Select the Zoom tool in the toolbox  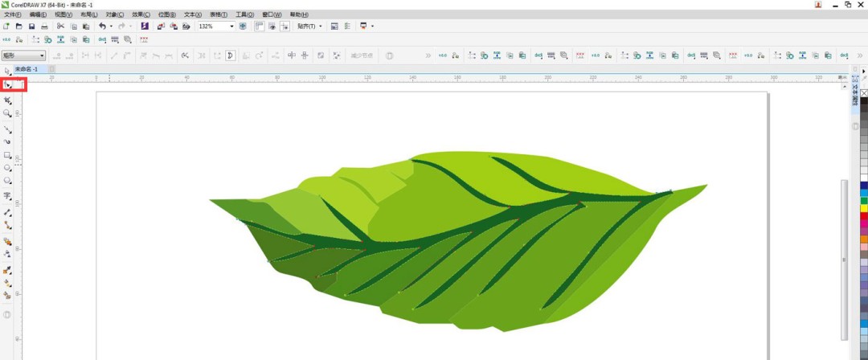8,114
